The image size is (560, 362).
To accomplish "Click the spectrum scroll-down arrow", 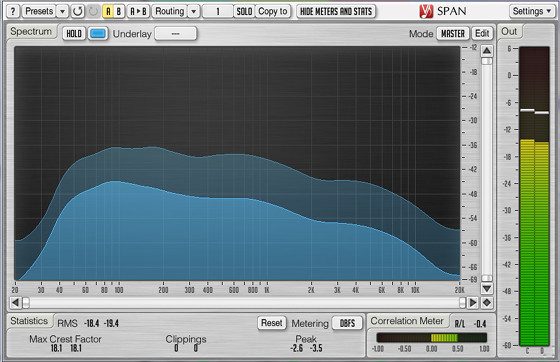I will [x=486, y=288].
